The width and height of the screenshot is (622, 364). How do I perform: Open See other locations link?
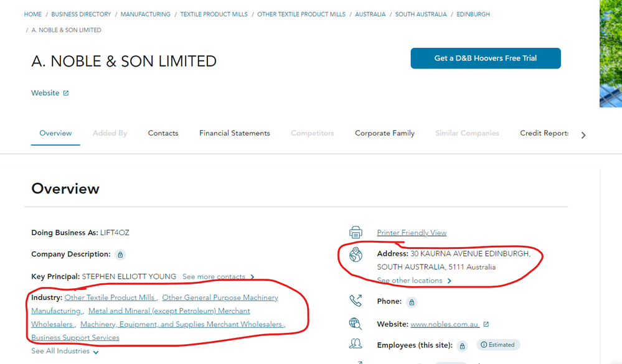(x=414, y=281)
